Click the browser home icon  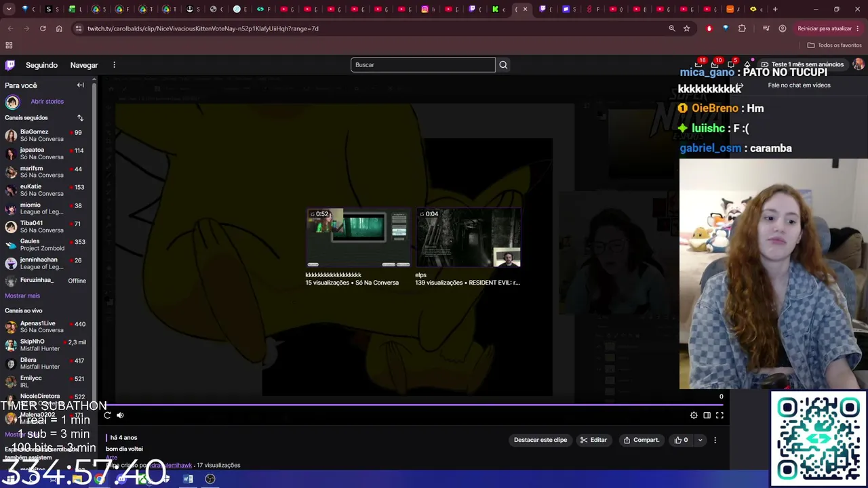tap(59, 28)
